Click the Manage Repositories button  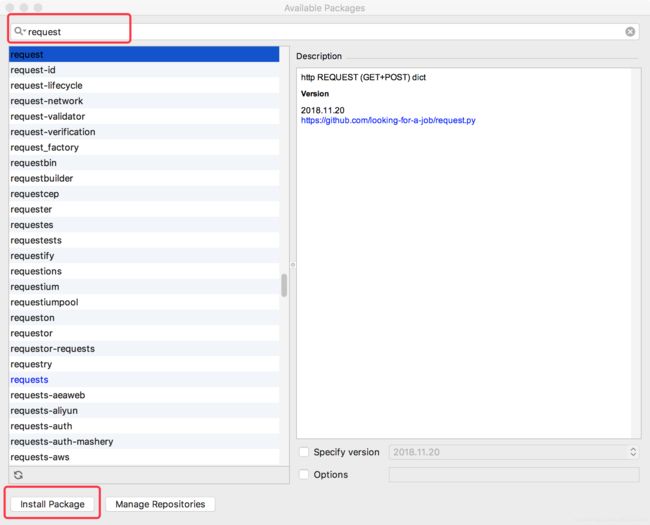click(x=160, y=504)
